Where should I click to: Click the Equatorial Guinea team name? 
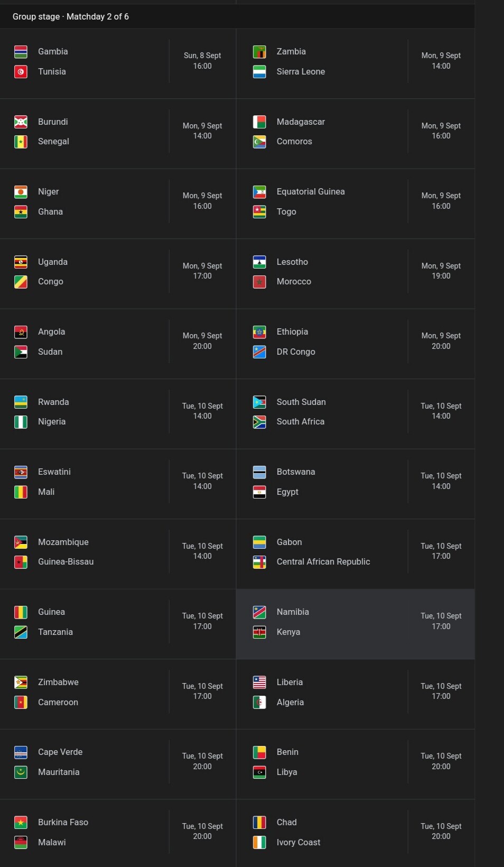(311, 192)
